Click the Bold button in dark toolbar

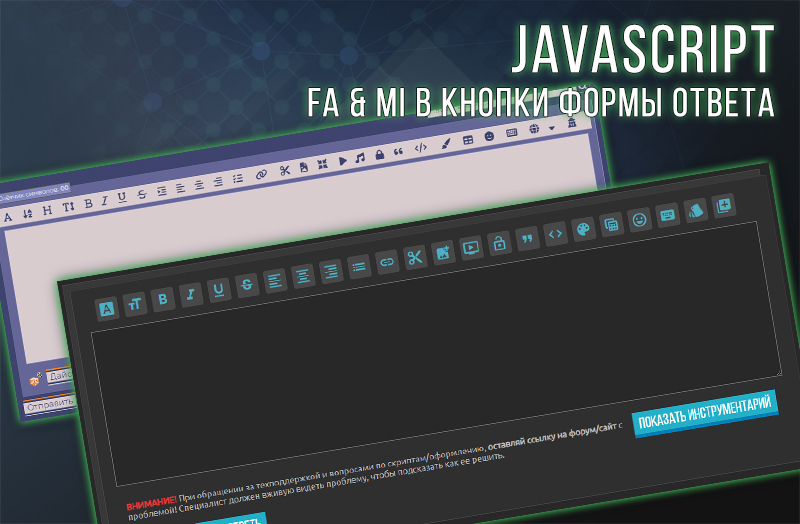[x=162, y=297]
